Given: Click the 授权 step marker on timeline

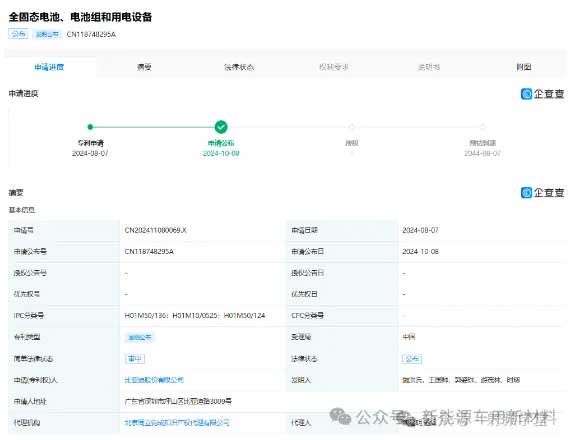Looking at the screenshot, I should click(x=352, y=127).
